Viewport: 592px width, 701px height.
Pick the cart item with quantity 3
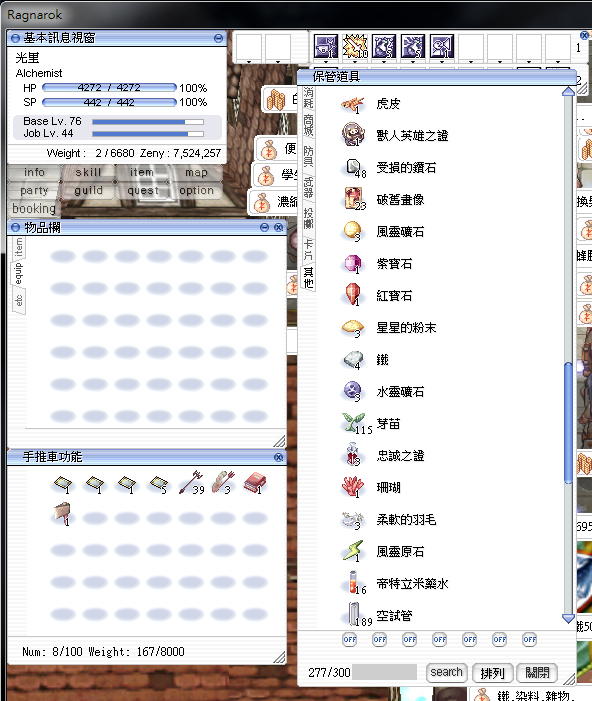pos(223,483)
